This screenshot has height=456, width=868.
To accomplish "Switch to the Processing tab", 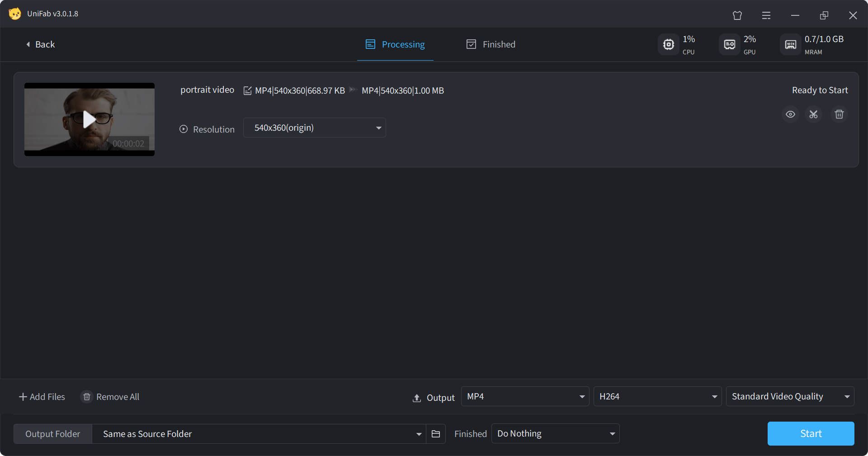I will pyautogui.click(x=395, y=44).
